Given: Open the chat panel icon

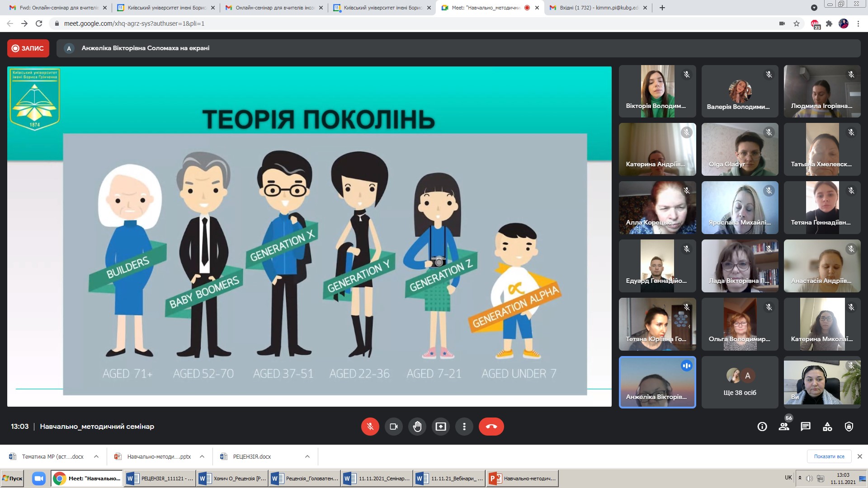Looking at the screenshot, I should coord(806,427).
